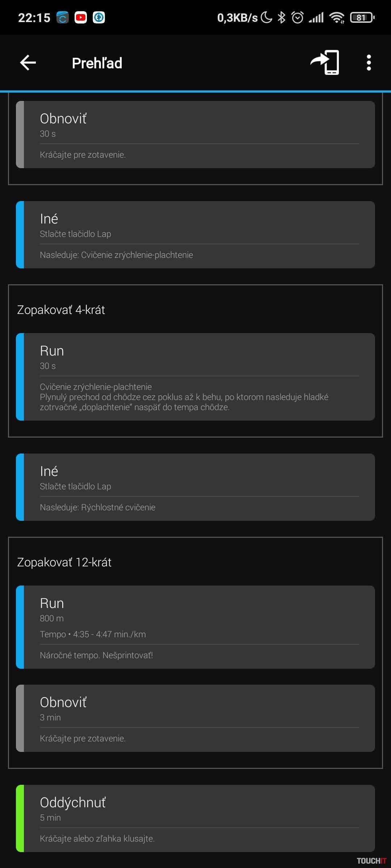Select the Zopakovať 4-krát repeat header
Screen dimensions: 391x868
coord(61,310)
